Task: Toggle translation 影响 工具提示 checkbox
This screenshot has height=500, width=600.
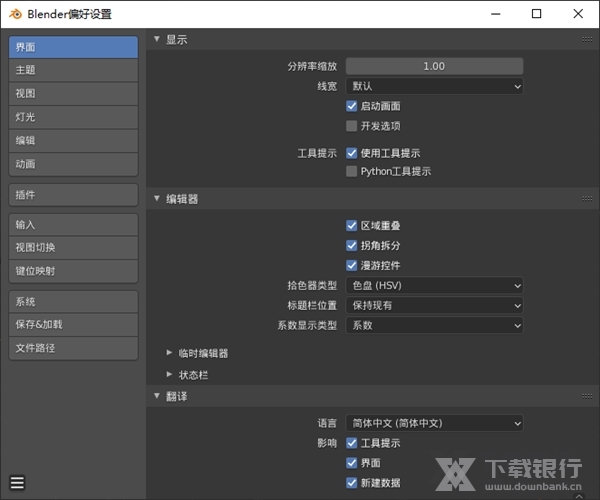Action: coord(352,443)
